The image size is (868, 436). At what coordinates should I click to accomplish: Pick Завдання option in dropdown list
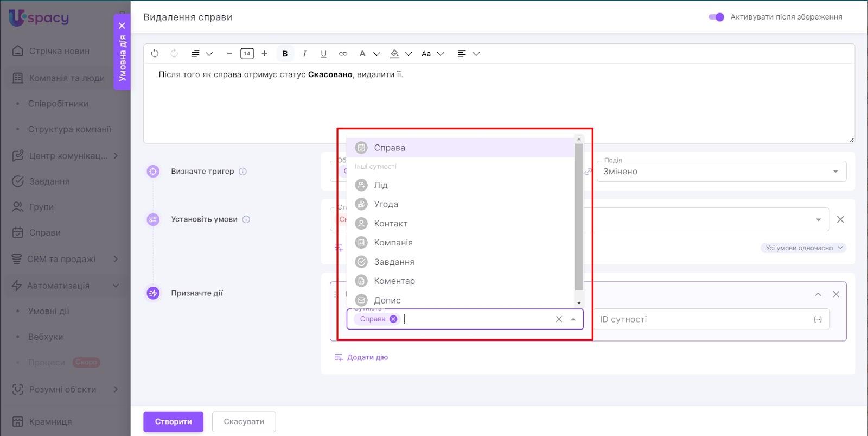coord(394,262)
